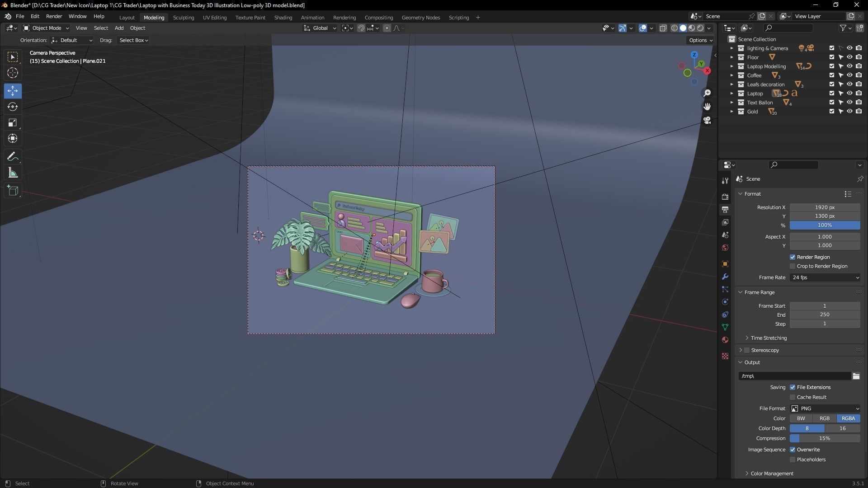Screen dimensions: 868x488
Task: Set color mode to RGB
Action: tap(824, 418)
